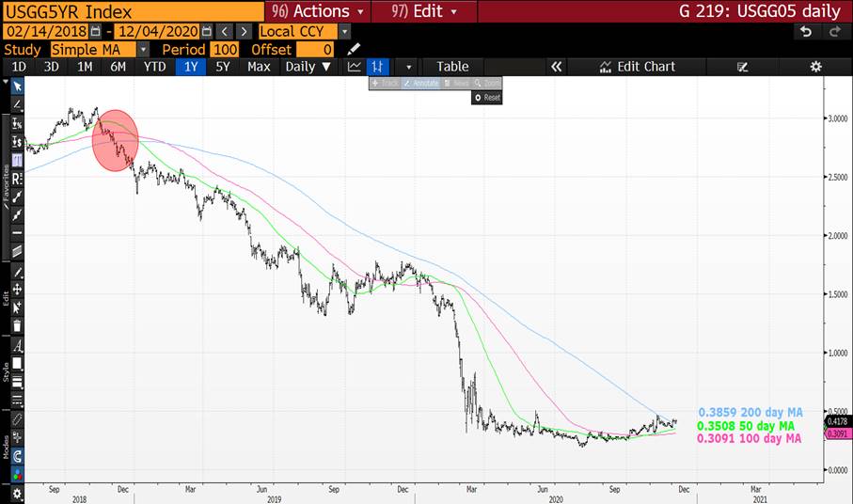Select the Max range
Viewport: 853px width, 504px height.
coord(259,67)
